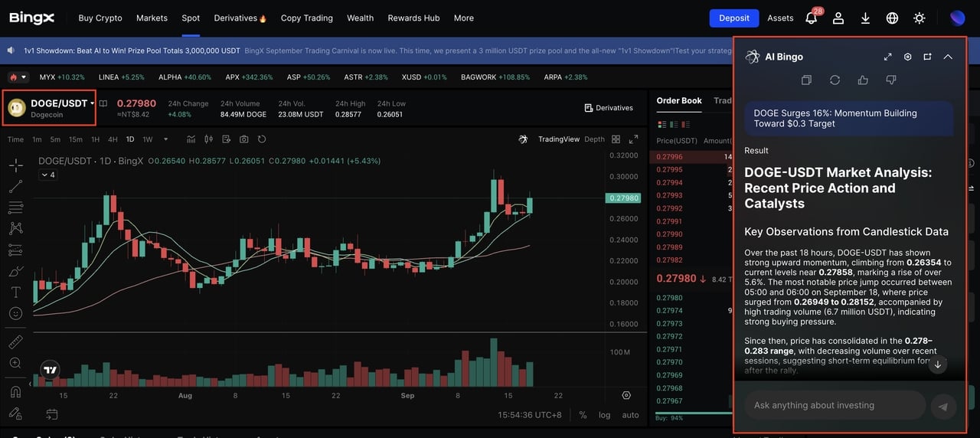980x438 pixels.
Task: Select the ruler measure tool
Action: point(15,342)
